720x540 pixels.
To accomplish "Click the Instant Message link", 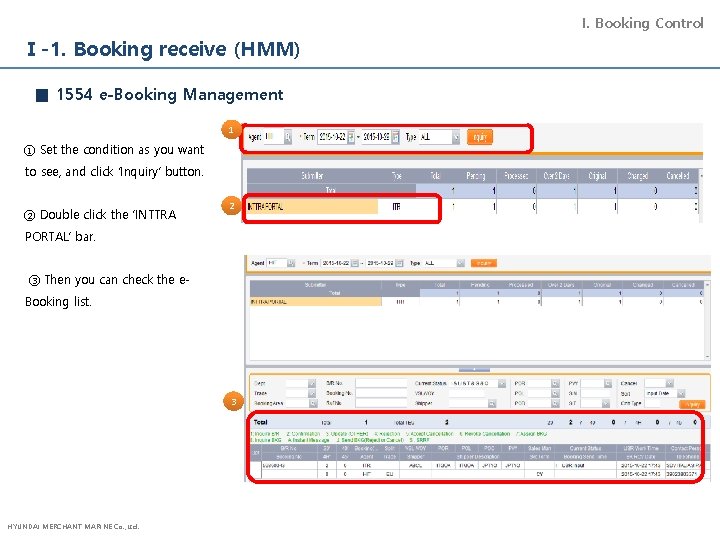I will [x=309, y=440].
